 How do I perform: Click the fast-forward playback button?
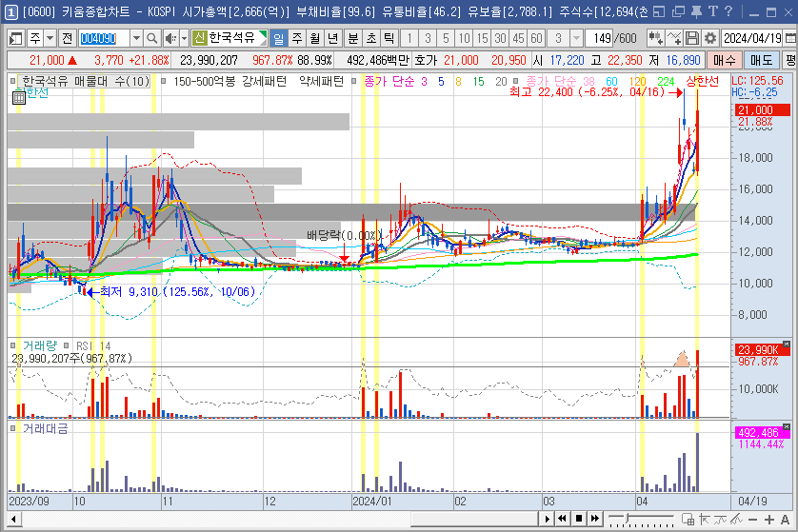pos(595,519)
